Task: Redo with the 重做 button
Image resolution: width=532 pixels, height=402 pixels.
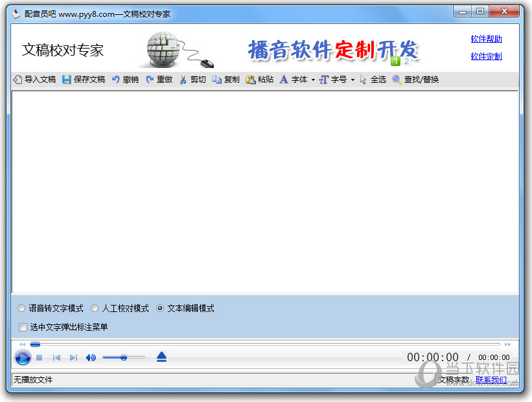Action: (159, 80)
